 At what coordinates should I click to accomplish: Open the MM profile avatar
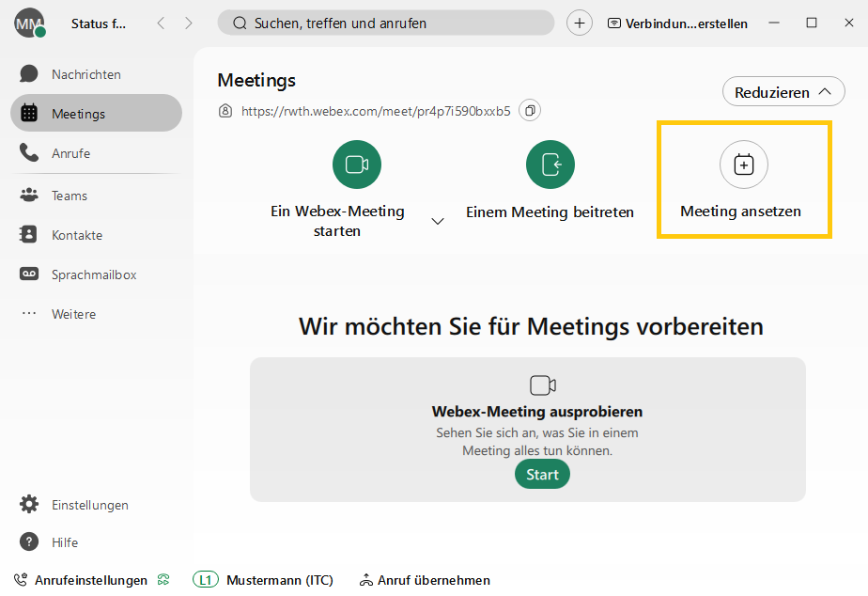tap(29, 24)
